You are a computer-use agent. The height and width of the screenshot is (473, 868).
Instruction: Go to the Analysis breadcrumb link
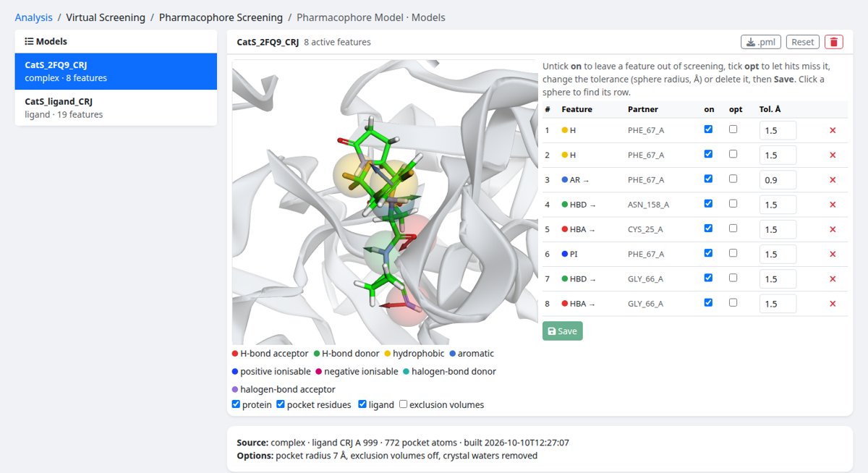pos(33,17)
